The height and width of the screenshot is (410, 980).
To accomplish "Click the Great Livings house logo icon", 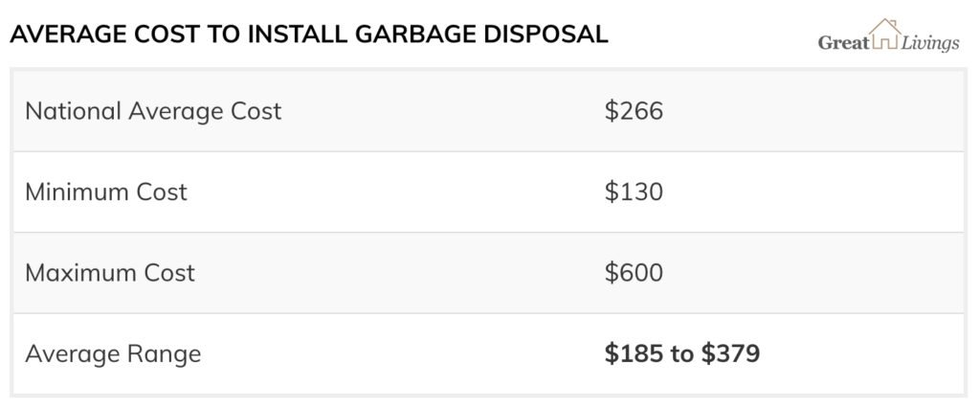I will pos(885,34).
